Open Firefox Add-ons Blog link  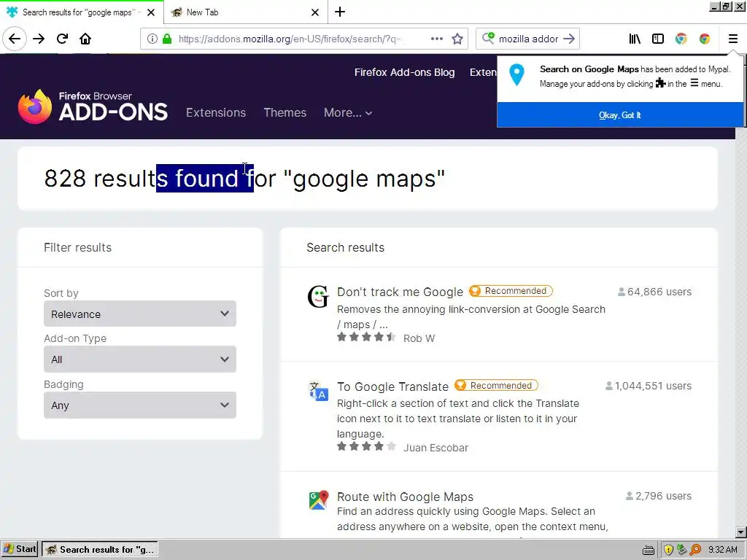(x=404, y=72)
